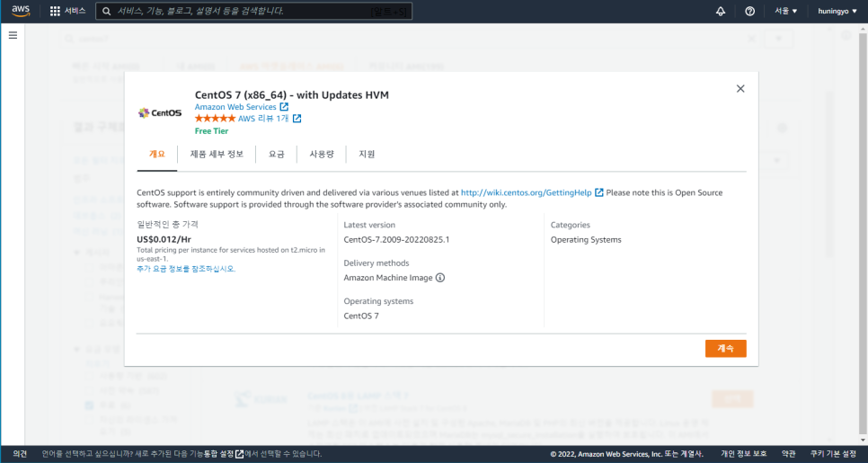Open the hamburger side navigation menu
868x463 pixels.
13,35
